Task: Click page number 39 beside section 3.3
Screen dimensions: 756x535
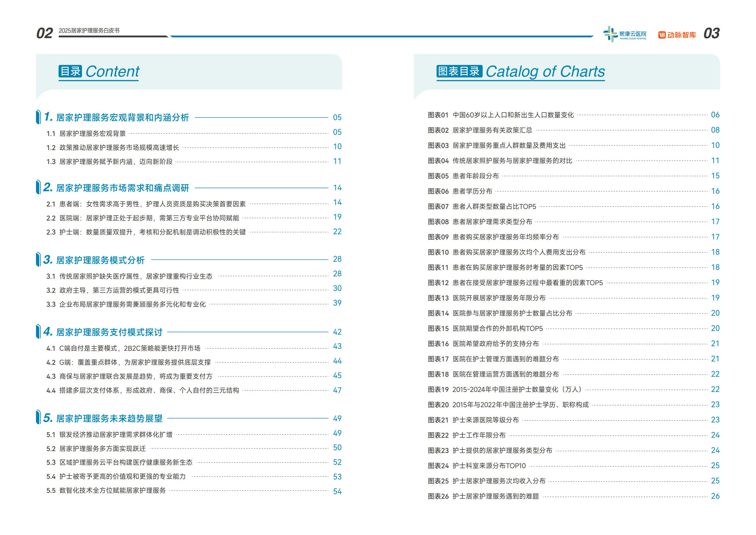Action: click(337, 303)
